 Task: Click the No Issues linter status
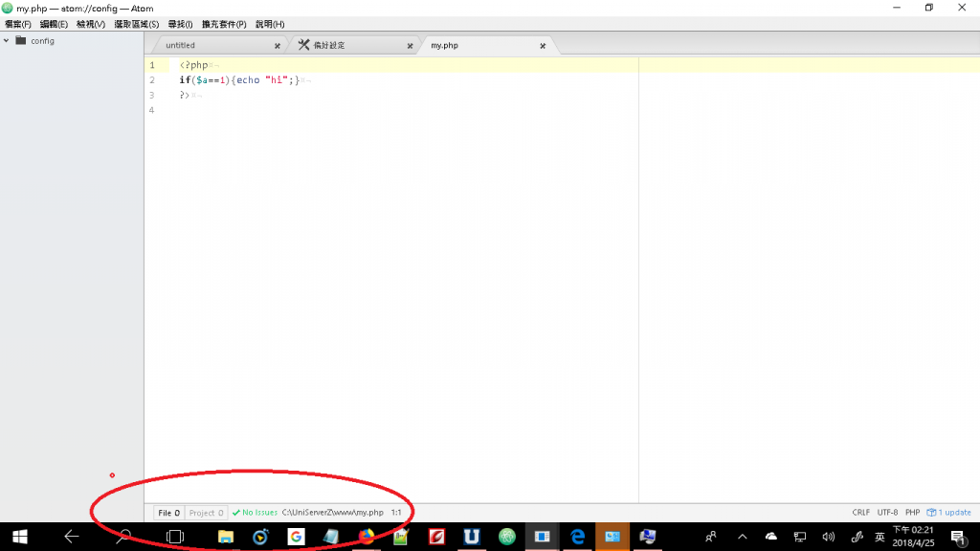[255, 513]
